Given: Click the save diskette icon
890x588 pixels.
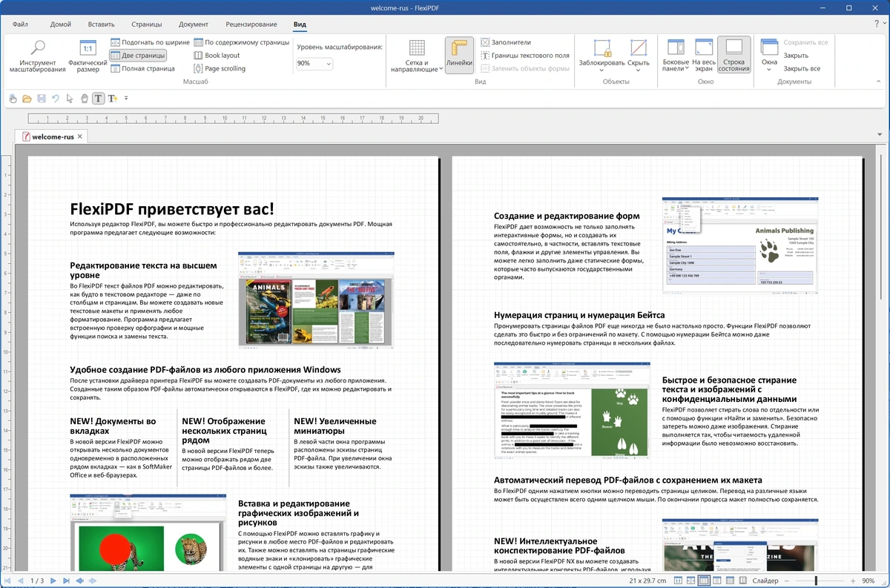Looking at the screenshot, I should coord(42,98).
